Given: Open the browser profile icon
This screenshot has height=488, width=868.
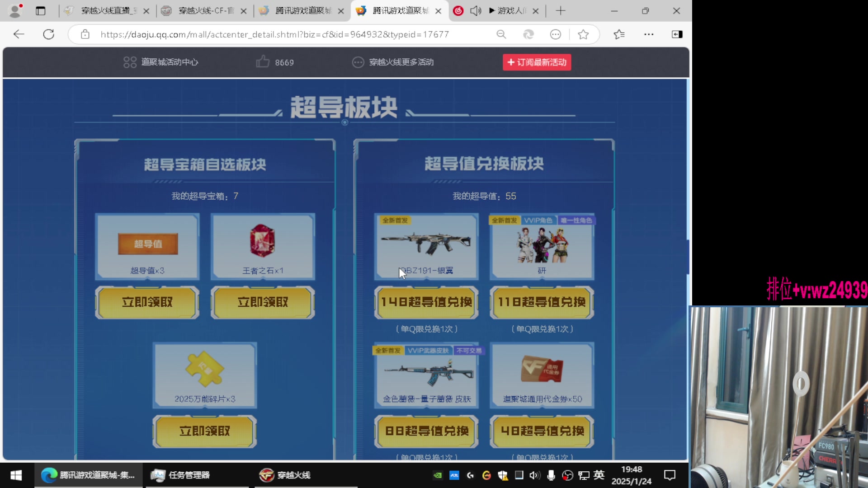Looking at the screenshot, I should click(x=15, y=11).
